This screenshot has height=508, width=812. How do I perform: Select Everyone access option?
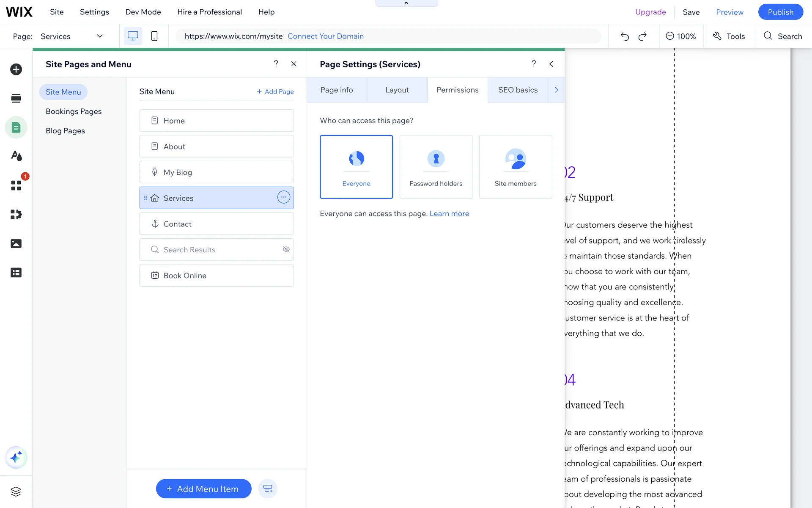(x=356, y=167)
